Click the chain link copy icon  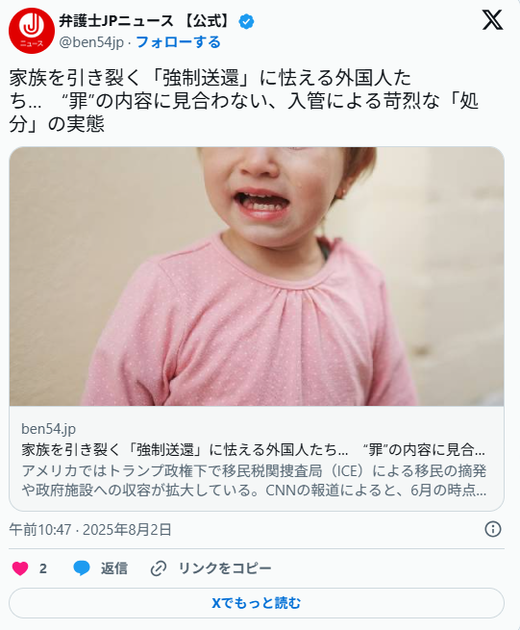click(158, 569)
